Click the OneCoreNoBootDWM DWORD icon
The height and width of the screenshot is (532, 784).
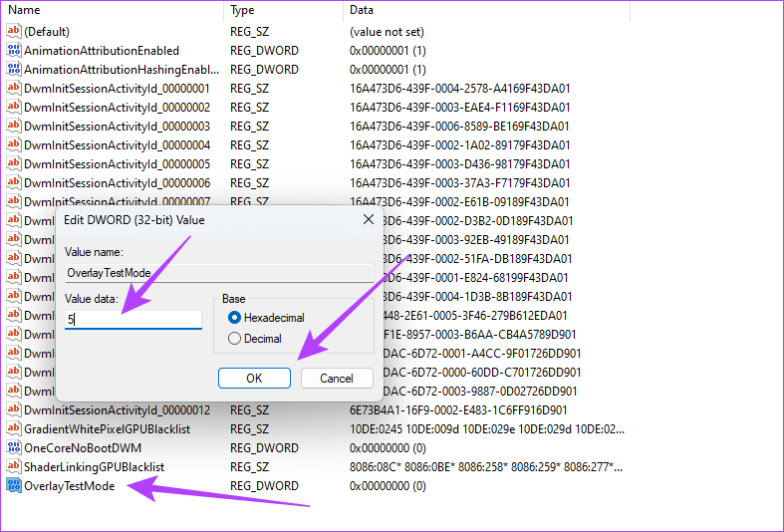(x=14, y=447)
